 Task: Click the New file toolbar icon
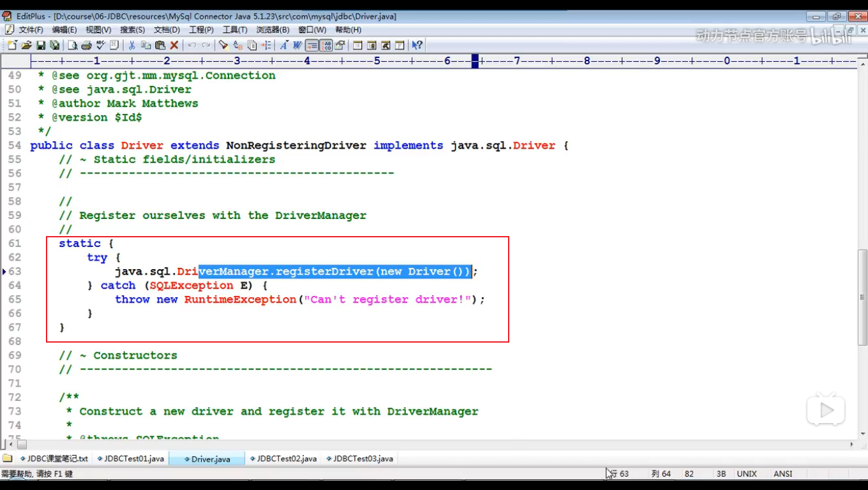tap(12, 45)
